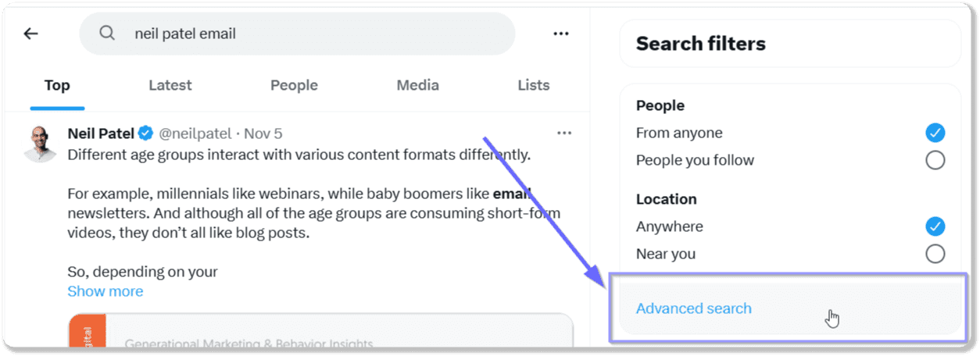This screenshot has width=980, height=356.
Task: Click the search magnifier icon
Action: 107,34
